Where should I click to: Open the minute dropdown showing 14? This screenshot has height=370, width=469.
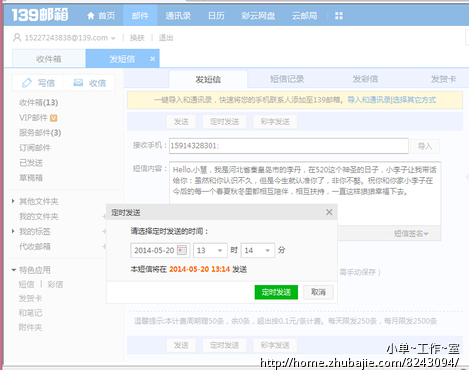pyautogui.click(x=258, y=250)
